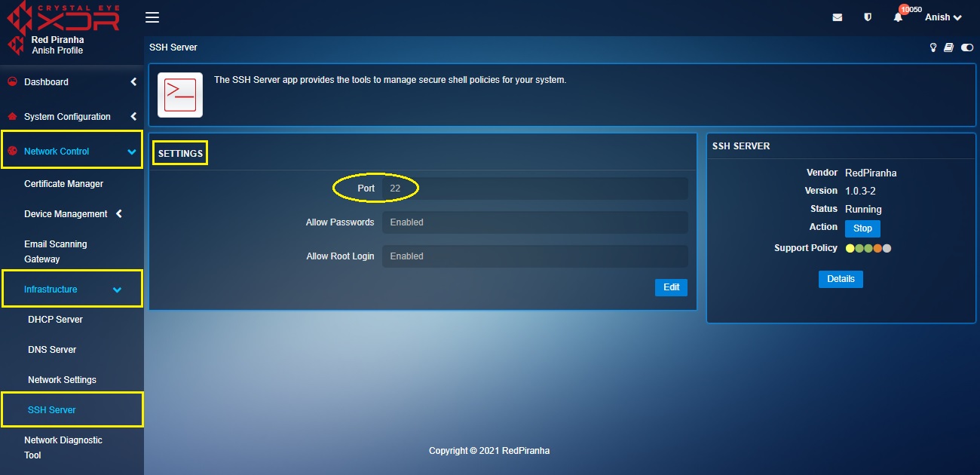Click the yellow Support Policy dot
Screen dimensions: 980x475
(850, 248)
